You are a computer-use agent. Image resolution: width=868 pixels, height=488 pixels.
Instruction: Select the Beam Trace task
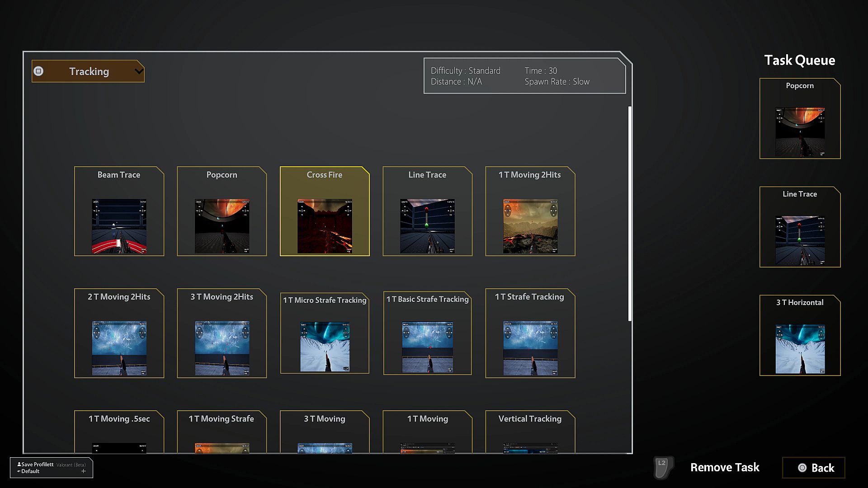pos(119,211)
